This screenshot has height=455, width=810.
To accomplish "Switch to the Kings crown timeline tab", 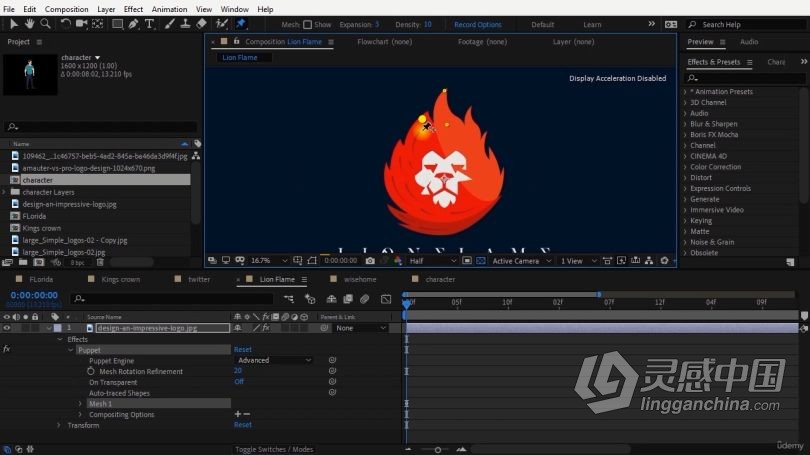I will coord(120,279).
